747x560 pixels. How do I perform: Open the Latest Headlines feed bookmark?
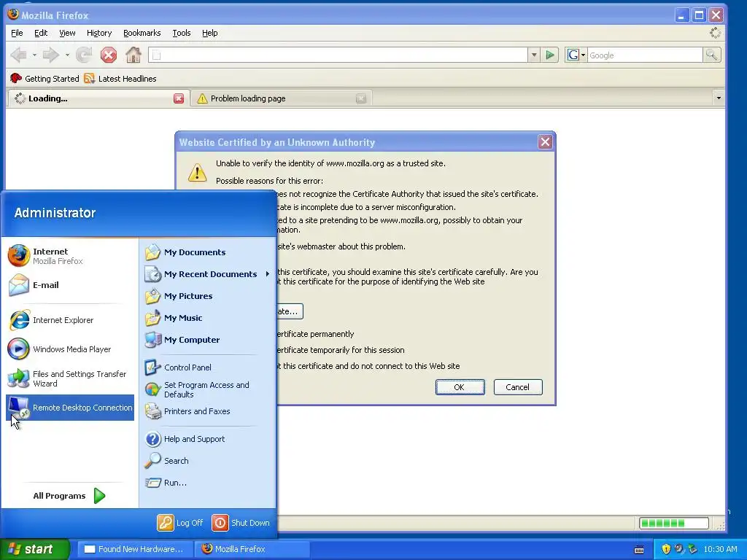[x=120, y=79]
